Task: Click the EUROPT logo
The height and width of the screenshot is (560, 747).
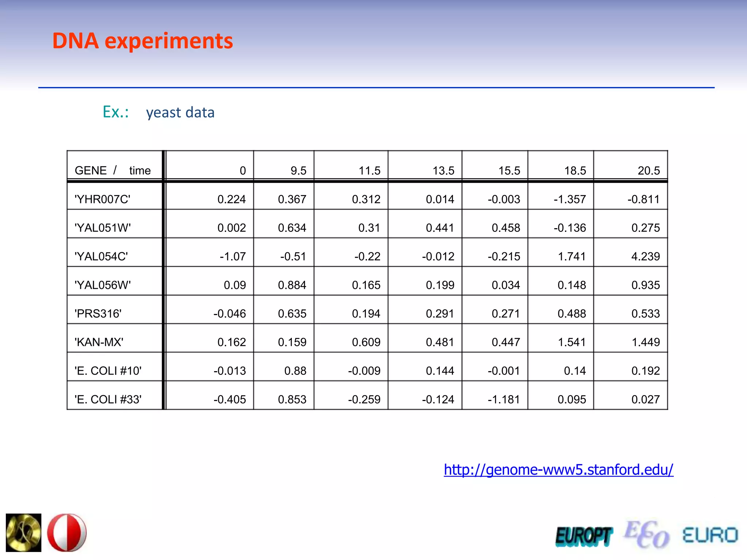Action: click(x=584, y=536)
